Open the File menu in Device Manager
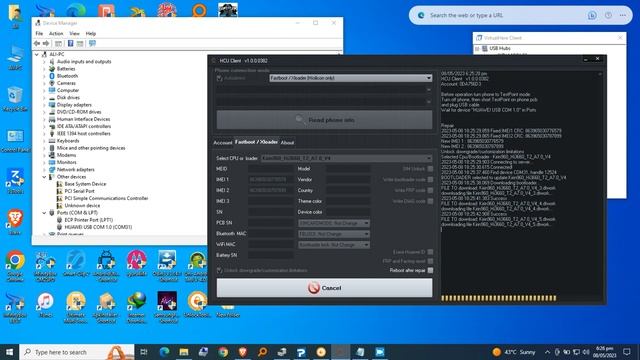640x360 pixels. coord(39,33)
